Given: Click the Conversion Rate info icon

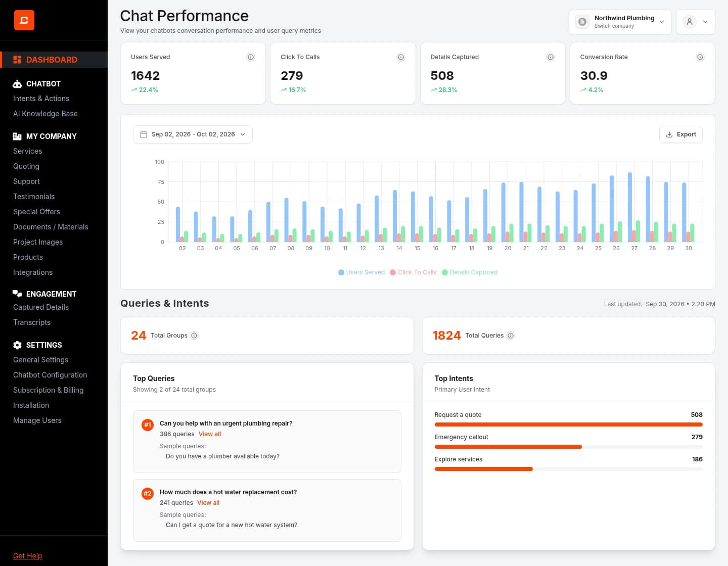Looking at the screenshot, I should click(700, 57).
